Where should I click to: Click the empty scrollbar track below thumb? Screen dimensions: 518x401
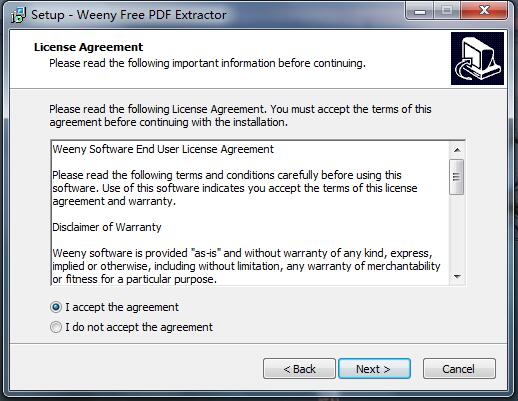tap(457, 232)
